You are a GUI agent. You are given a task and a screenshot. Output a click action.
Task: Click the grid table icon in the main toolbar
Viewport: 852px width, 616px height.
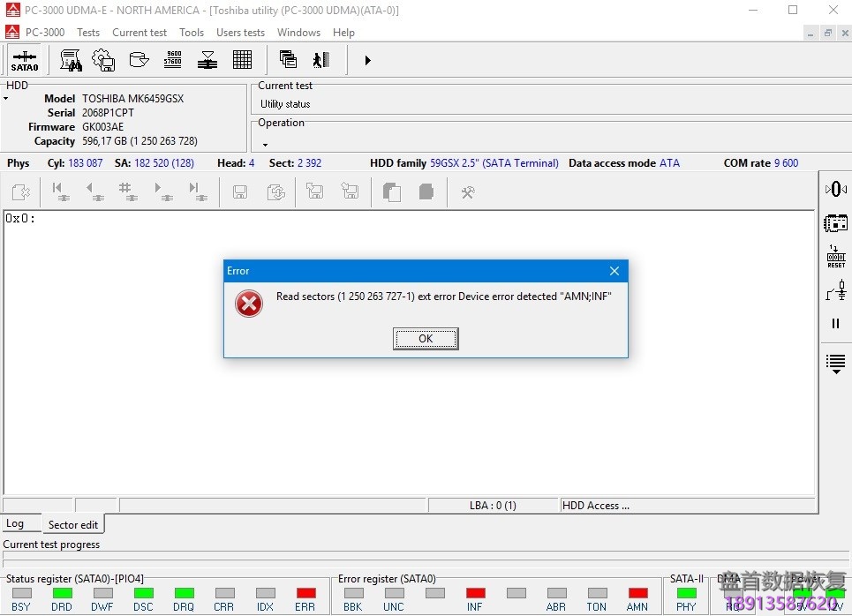[242, 60]
